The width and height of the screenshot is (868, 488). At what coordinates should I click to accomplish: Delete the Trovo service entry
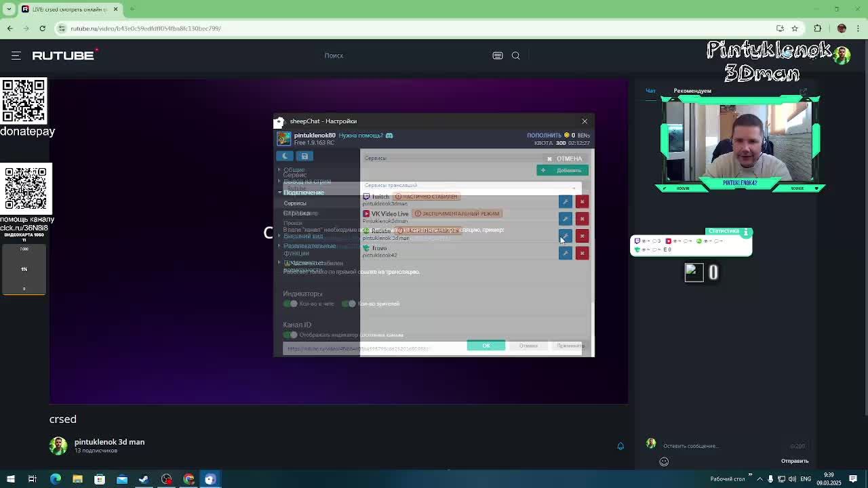(x=582, y=253)
